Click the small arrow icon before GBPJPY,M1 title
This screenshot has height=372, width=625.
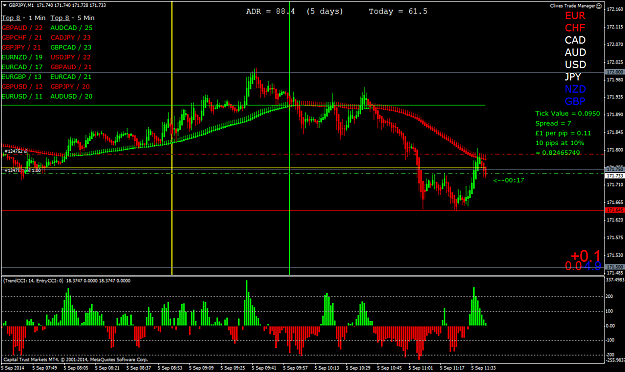click(x=4, y=6)
